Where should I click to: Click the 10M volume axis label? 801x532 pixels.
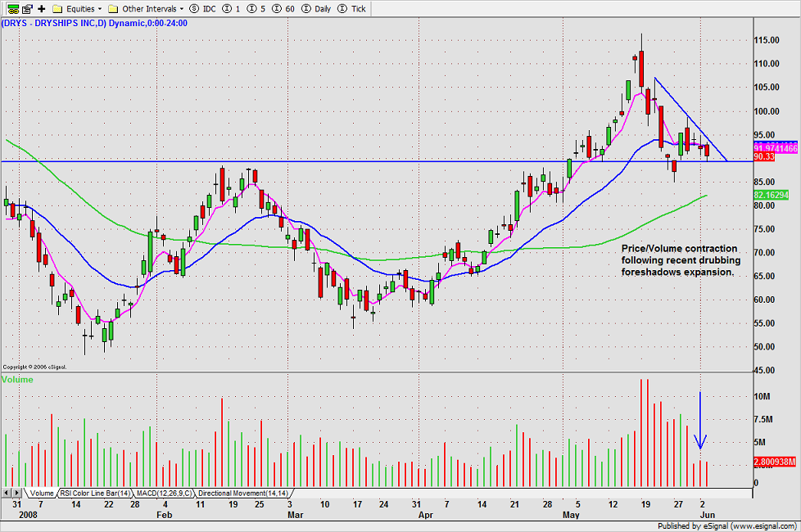763,397
